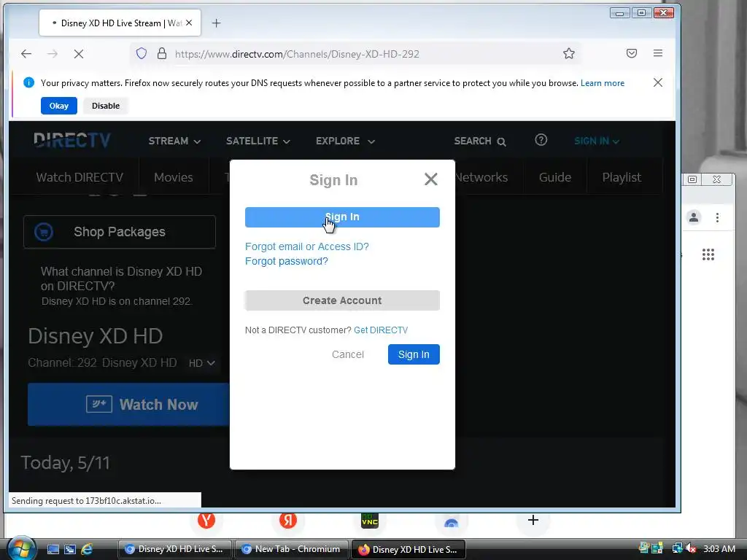Click the Add shortcut plus icon

[x=533, y=520]
